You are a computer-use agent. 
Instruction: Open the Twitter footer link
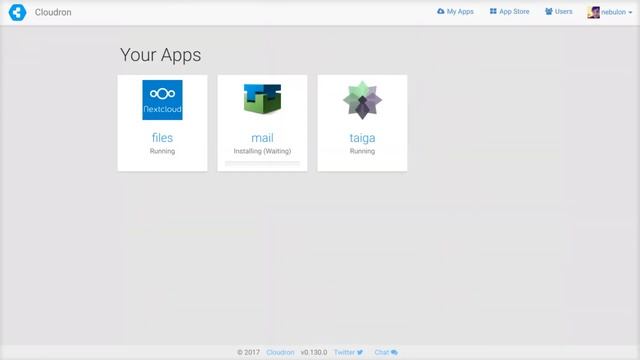(x=348, y=352)
